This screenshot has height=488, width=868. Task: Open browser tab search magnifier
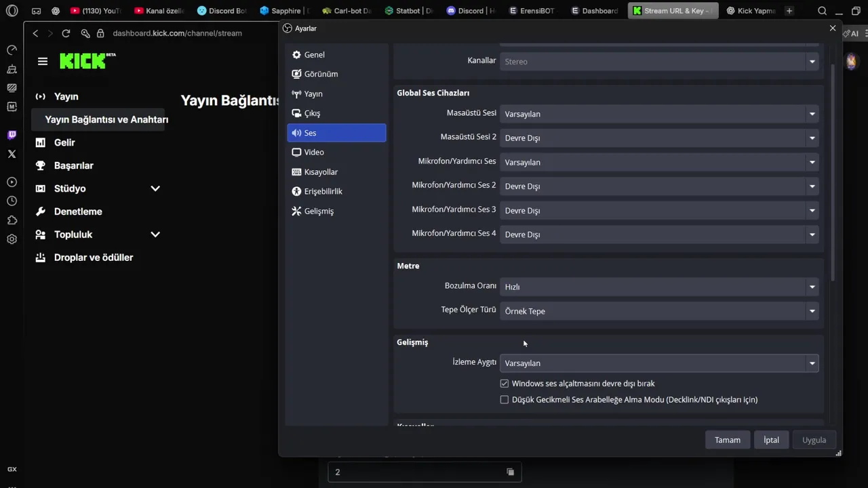click(822, 11)
